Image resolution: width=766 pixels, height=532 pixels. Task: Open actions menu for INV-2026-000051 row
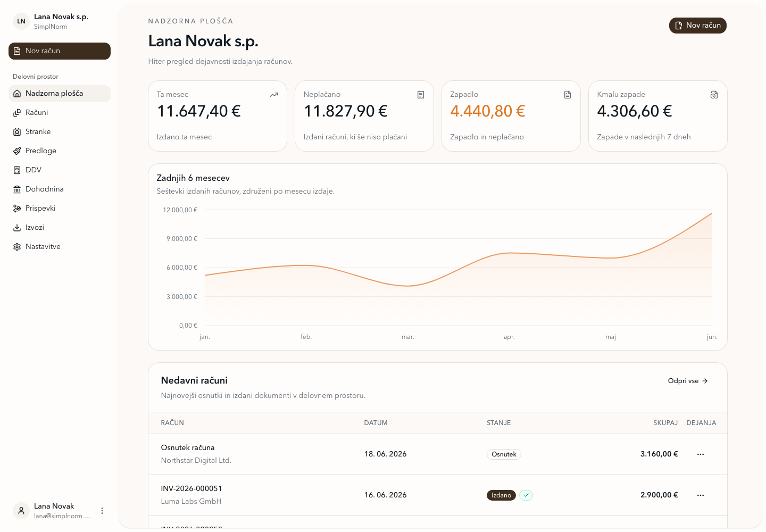coord(701,495)
